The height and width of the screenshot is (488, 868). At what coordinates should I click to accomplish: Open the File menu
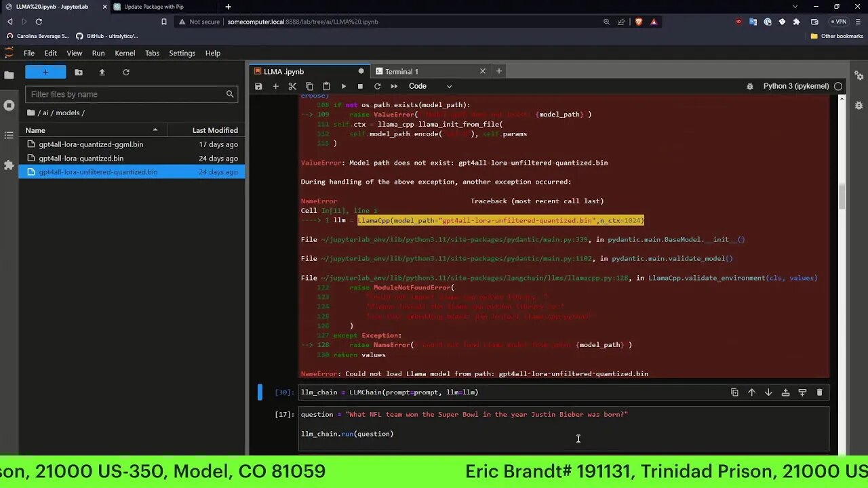pyautogui.click(x=29, y=53)
